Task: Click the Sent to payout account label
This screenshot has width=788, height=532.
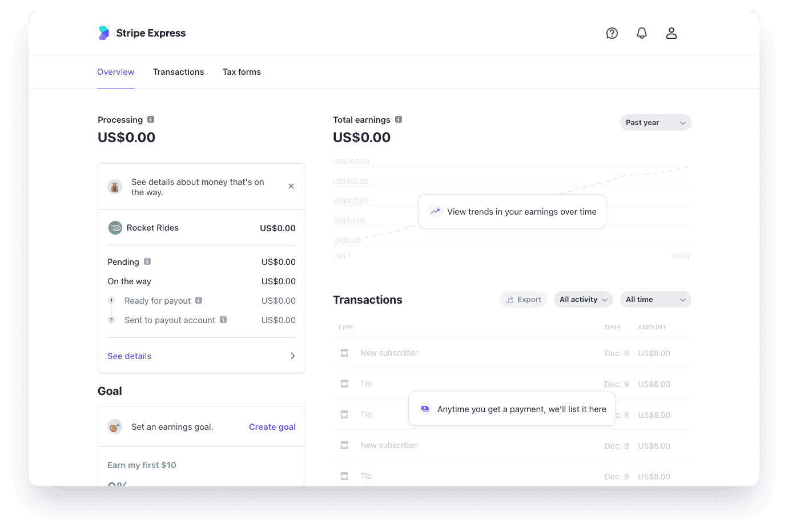Action: click(170, 320)
